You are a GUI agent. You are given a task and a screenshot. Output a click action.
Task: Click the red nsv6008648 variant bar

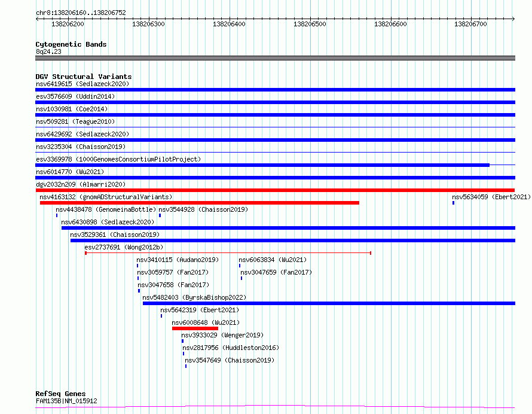195,328
